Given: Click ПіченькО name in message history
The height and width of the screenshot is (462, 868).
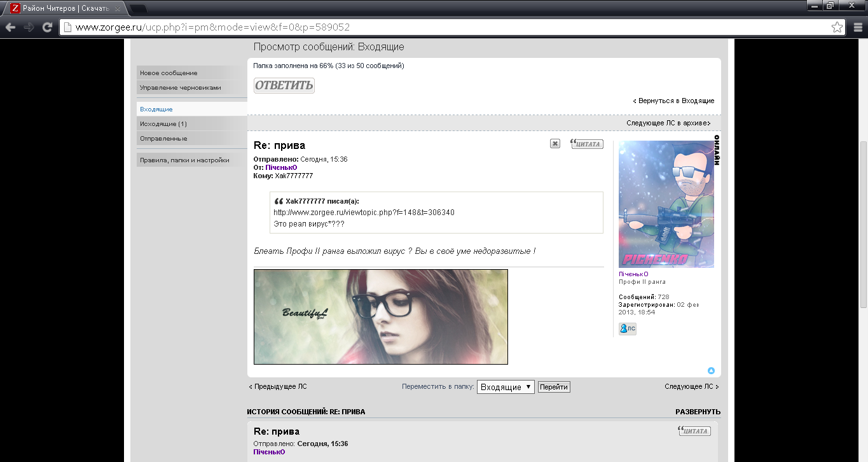Looking at the screenshot, I should click(269, 452).
